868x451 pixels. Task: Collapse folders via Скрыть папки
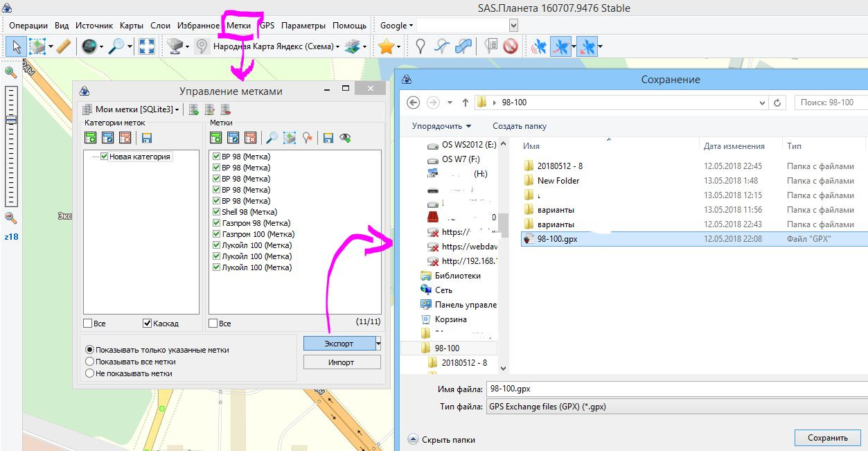(441, 439)
